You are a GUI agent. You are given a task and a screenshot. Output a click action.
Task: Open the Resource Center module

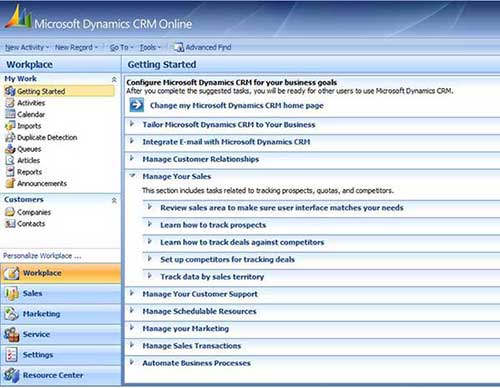pos(61,375)
